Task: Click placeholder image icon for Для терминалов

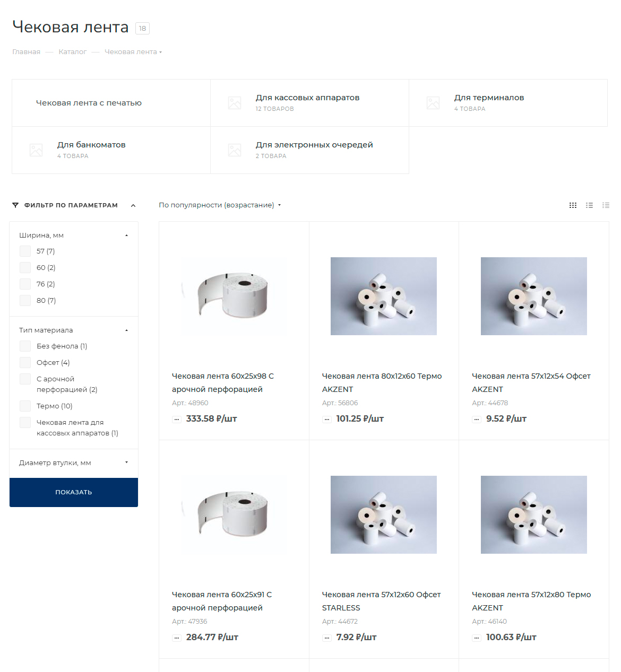Action: [x=433, y=103]
